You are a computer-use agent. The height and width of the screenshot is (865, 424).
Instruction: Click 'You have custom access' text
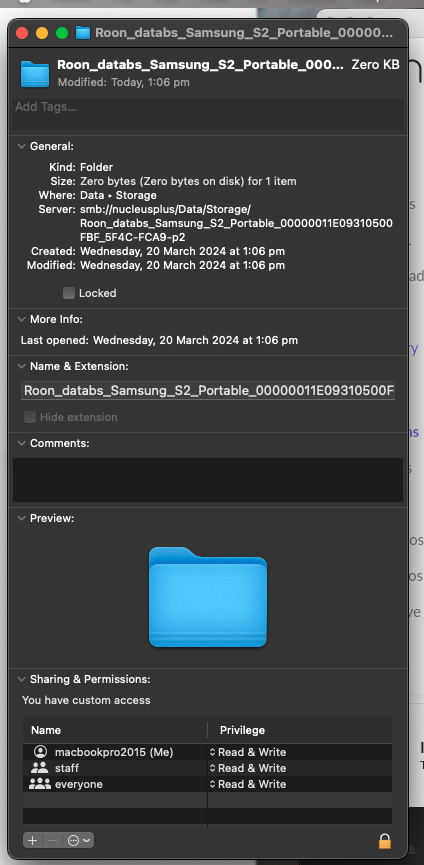coord(86,700)
